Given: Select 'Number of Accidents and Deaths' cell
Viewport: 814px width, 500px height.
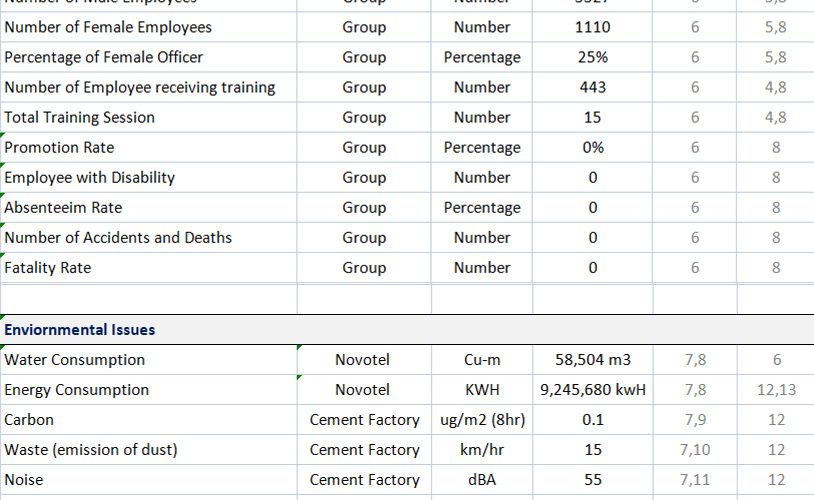Looking at the screenshot, I should pos(148,238).
